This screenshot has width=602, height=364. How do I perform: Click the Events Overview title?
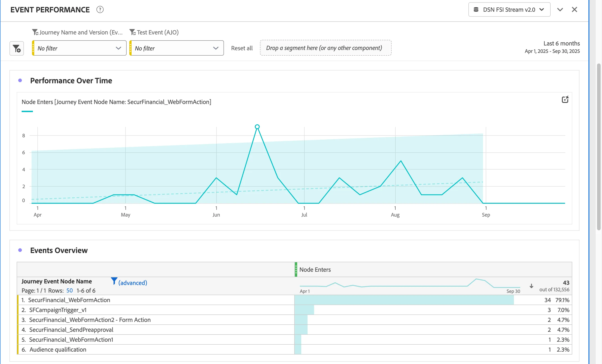click(59, 250)
